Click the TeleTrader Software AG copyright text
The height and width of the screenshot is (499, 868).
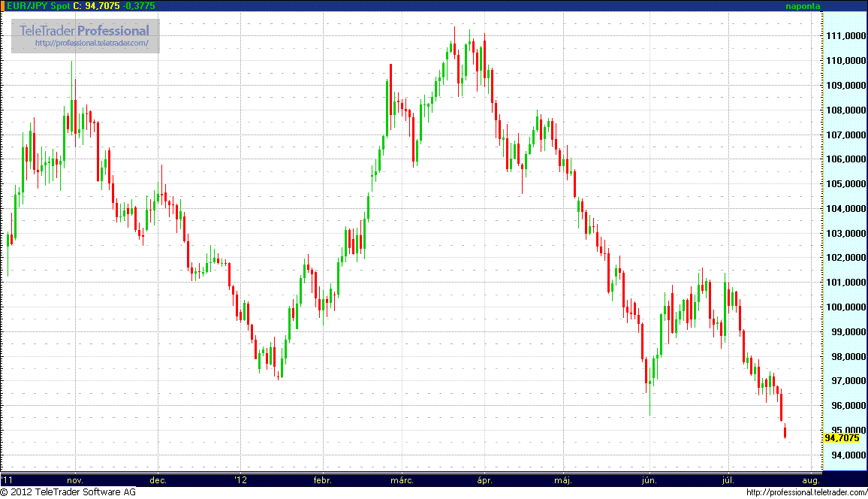pos(68,492)
